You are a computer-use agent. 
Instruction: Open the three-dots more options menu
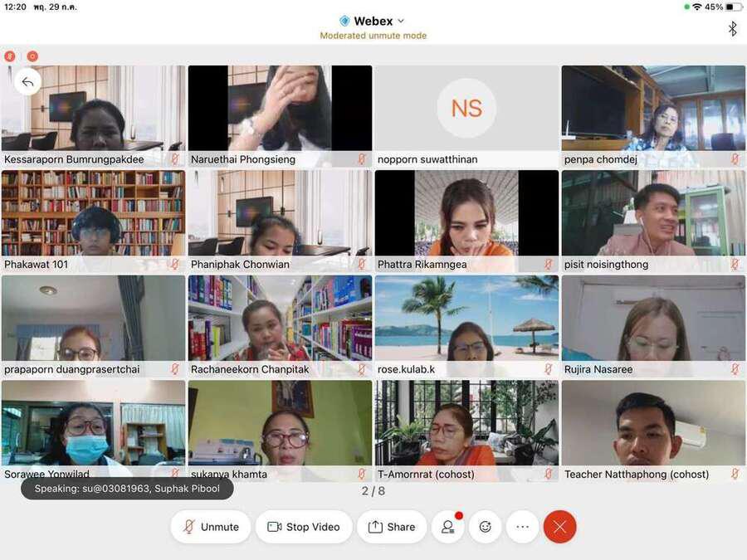tap(522, 527)
